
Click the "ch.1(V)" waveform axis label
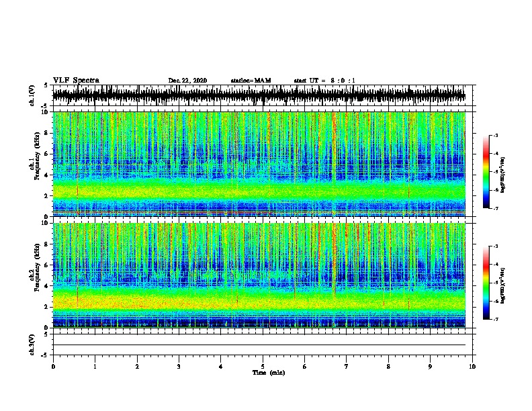(x=32, y=95)
